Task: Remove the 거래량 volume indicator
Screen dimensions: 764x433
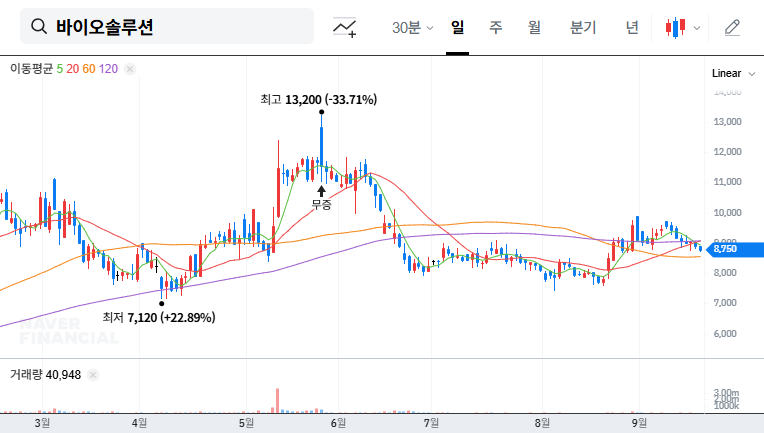Action: point(93,375)
